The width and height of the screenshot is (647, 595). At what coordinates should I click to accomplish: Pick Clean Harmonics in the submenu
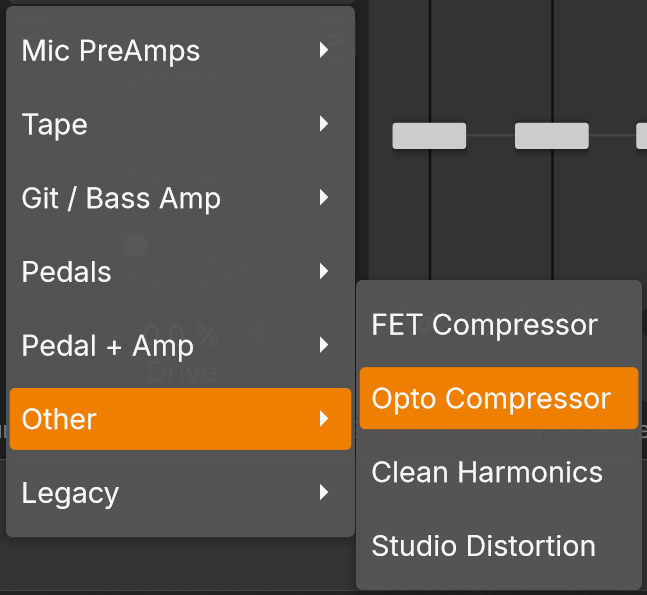[x=487, y=472]
